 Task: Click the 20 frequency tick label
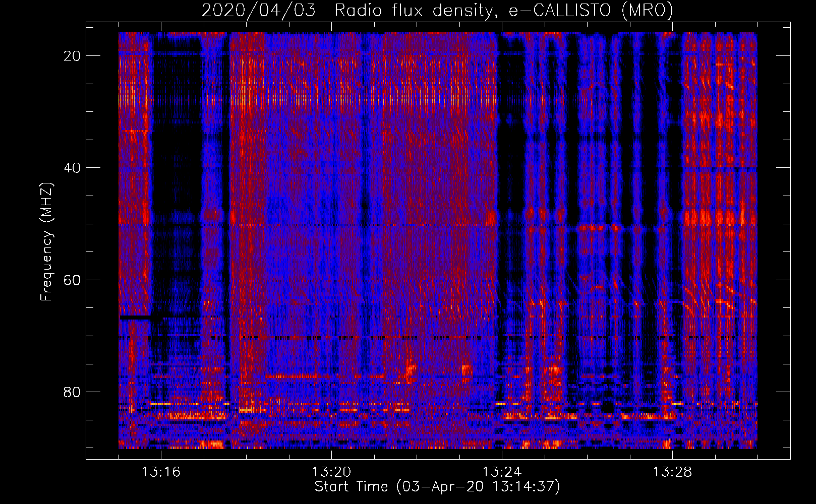point(72,56)
